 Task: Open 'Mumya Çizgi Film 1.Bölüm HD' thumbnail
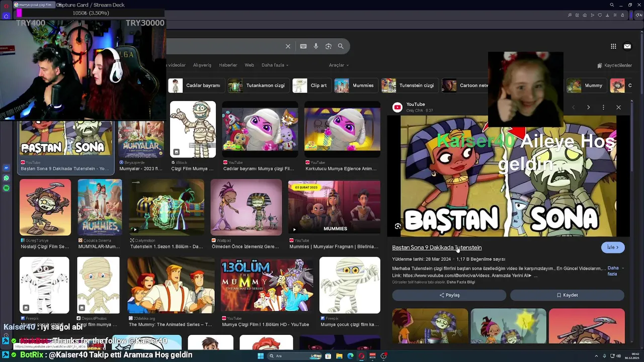pos(267,285)
